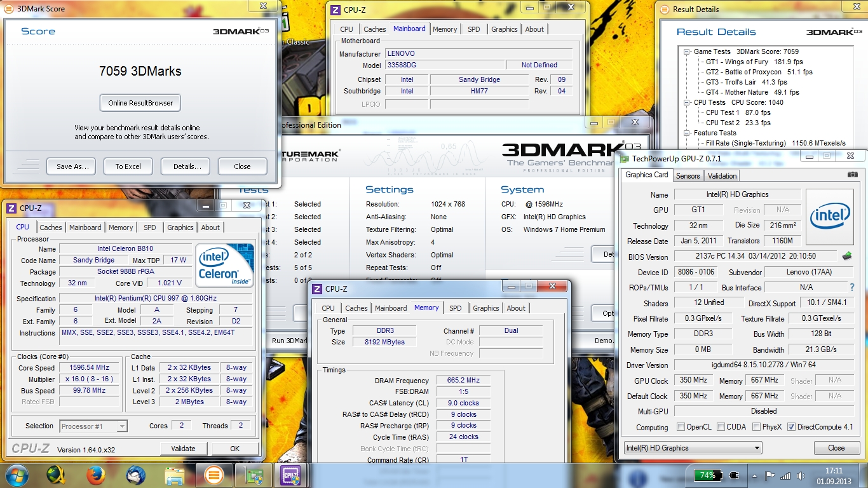
Task: Open Intel(R) HD Graphics dropdown in GPU-Z
Action: pyautogui.click(x=693, y=448)
